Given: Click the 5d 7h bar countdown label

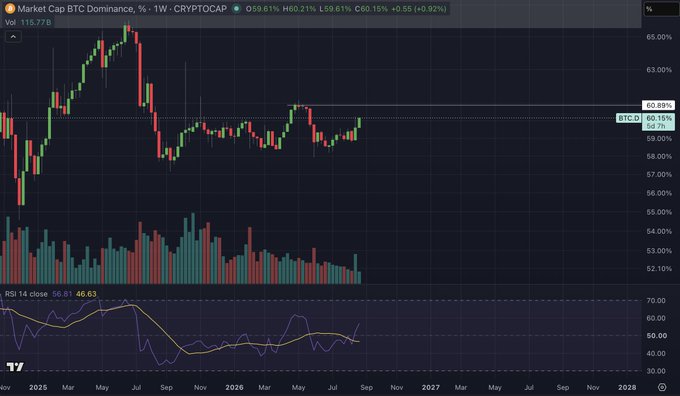Looking at the screenshot, I should (x=656, y=126).
